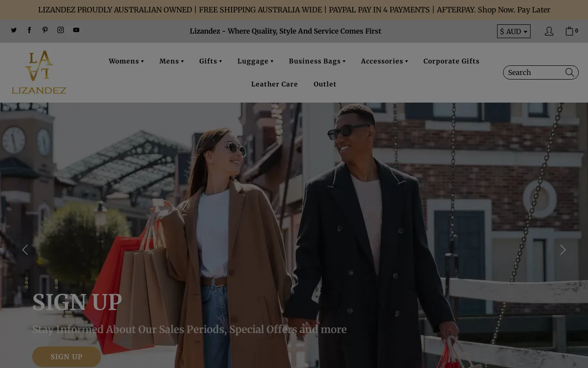Click the SIGN UP button
This screenshot has width=588, height=368.
point(67,356)
